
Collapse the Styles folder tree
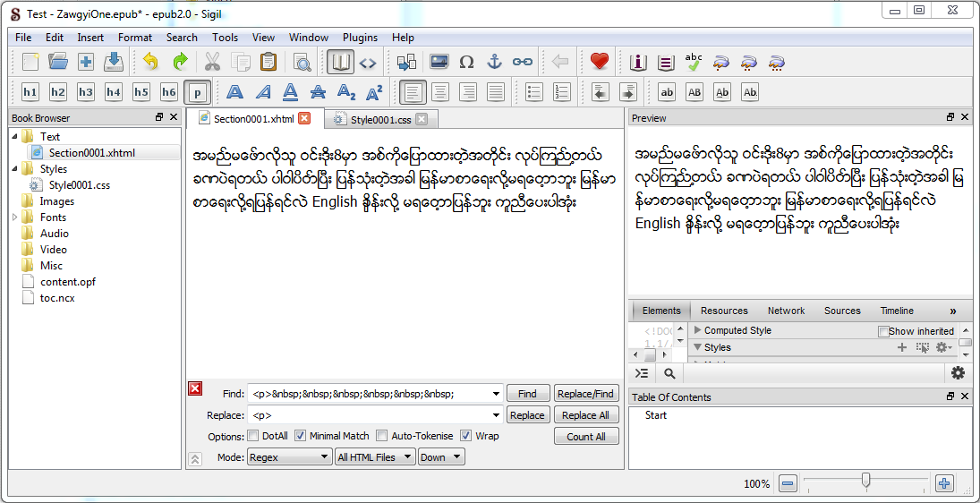click(15, 168)
